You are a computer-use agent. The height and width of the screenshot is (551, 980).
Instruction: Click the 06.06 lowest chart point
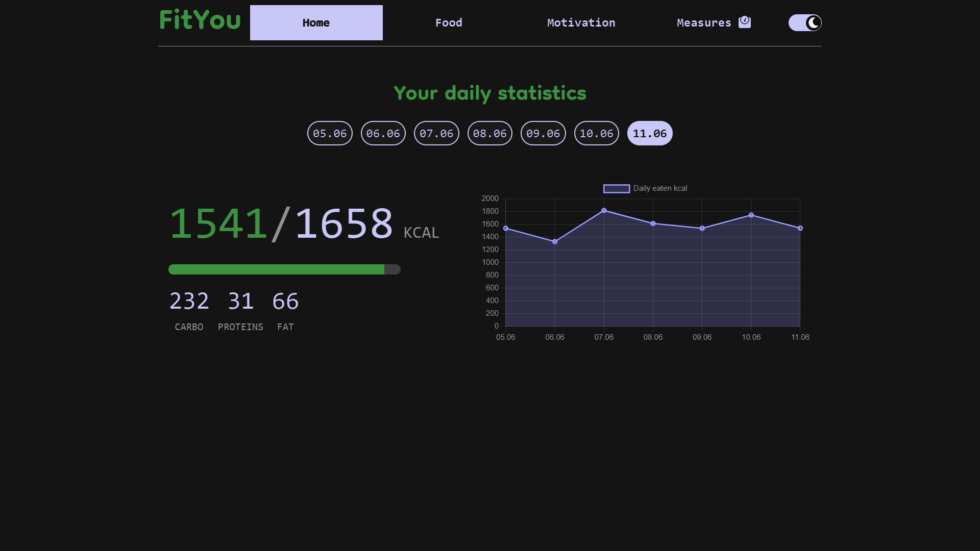coord(555,242)
